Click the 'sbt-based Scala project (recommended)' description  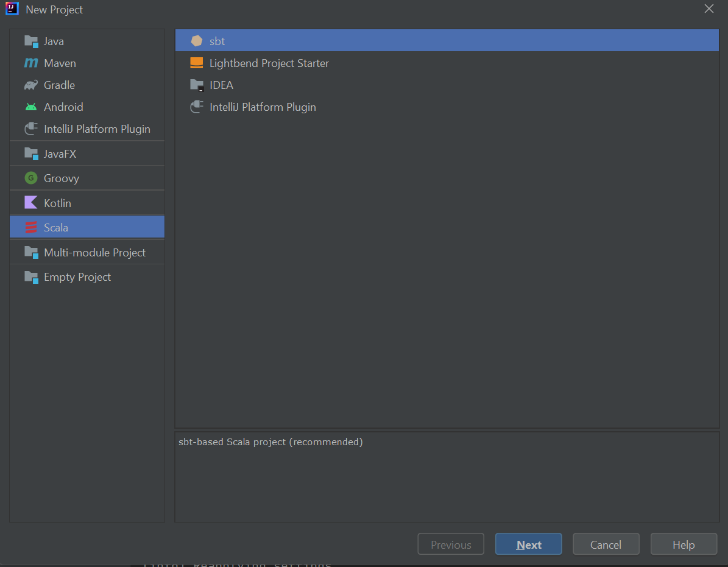coord(270,442)
